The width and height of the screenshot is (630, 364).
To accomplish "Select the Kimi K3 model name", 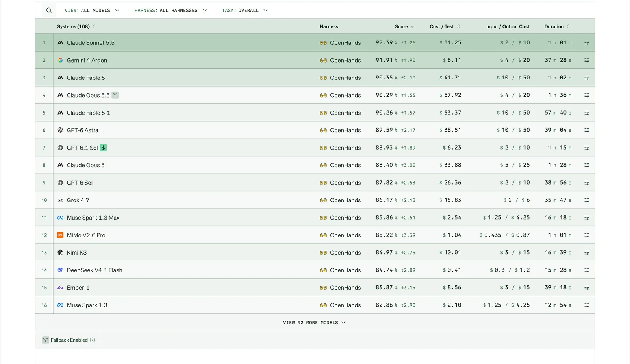I will coord(76,253).
